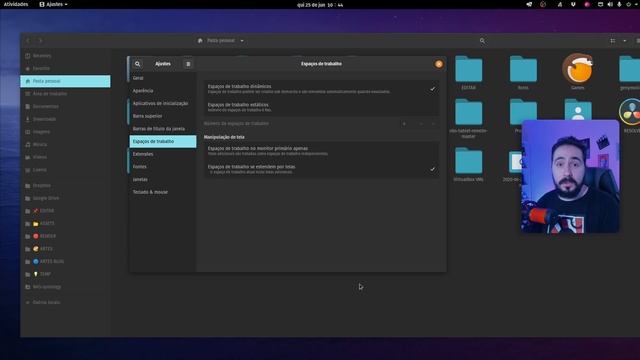The image size is (640, 360).
Task: Open Barra superior section
Action: coord(162,116)
